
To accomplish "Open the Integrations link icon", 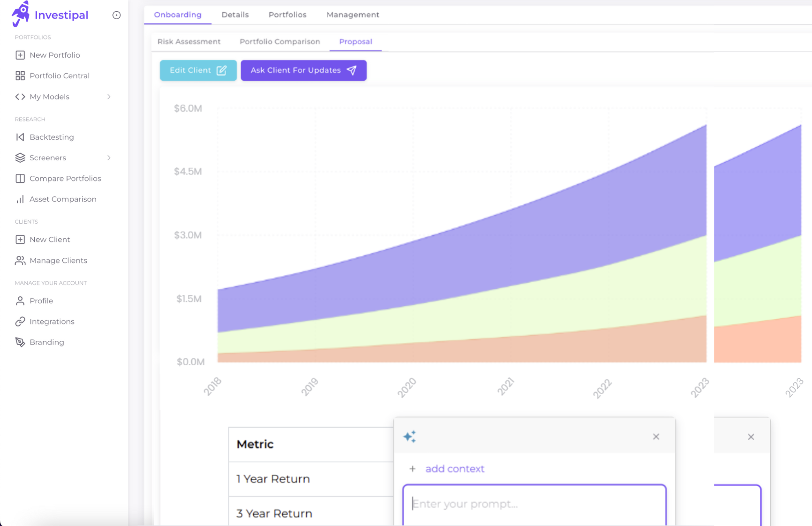I will tap(20, 321).
